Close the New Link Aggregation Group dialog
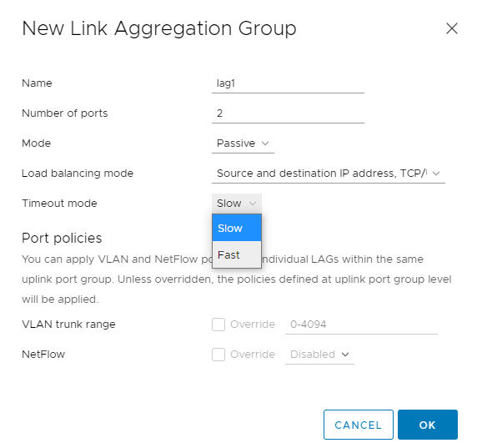 [x=451, y=28]
